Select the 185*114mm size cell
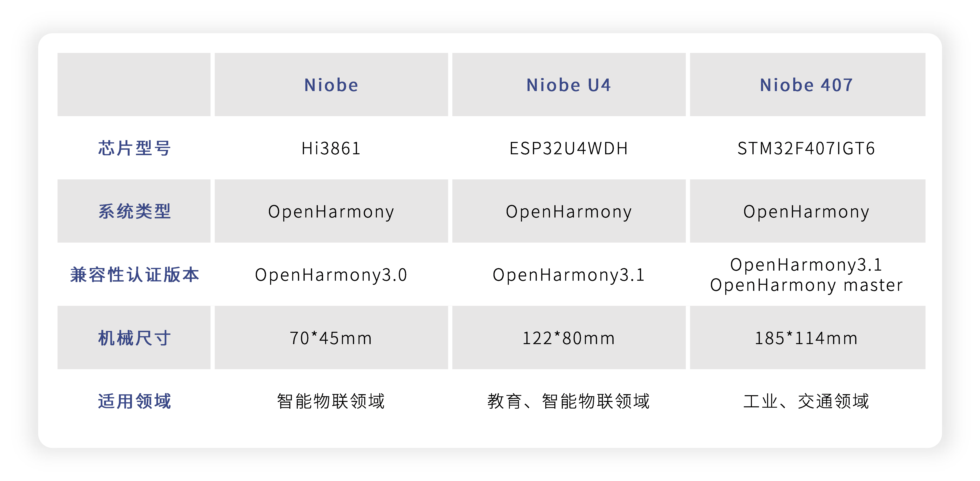Image resolution: width=980 pixels, height=481 pixels. [807, 338]
